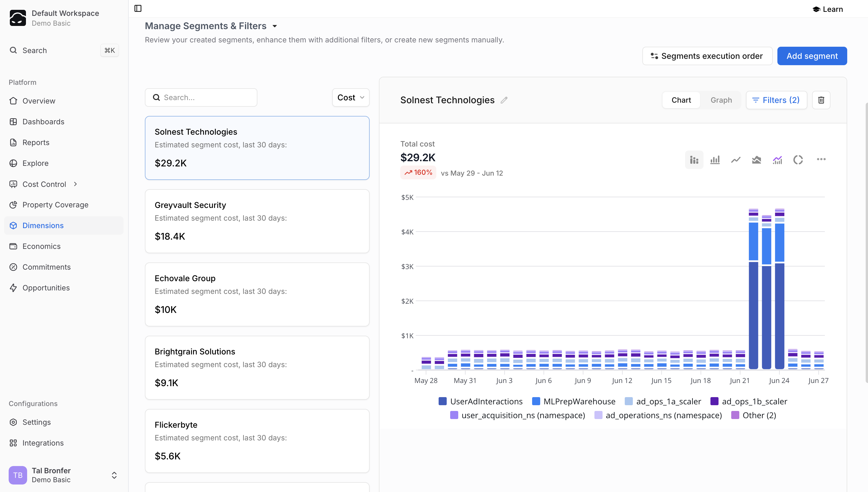Click the MLPrepWarehouse legend color swatch

pyautogui.click(x=536, y=401)
